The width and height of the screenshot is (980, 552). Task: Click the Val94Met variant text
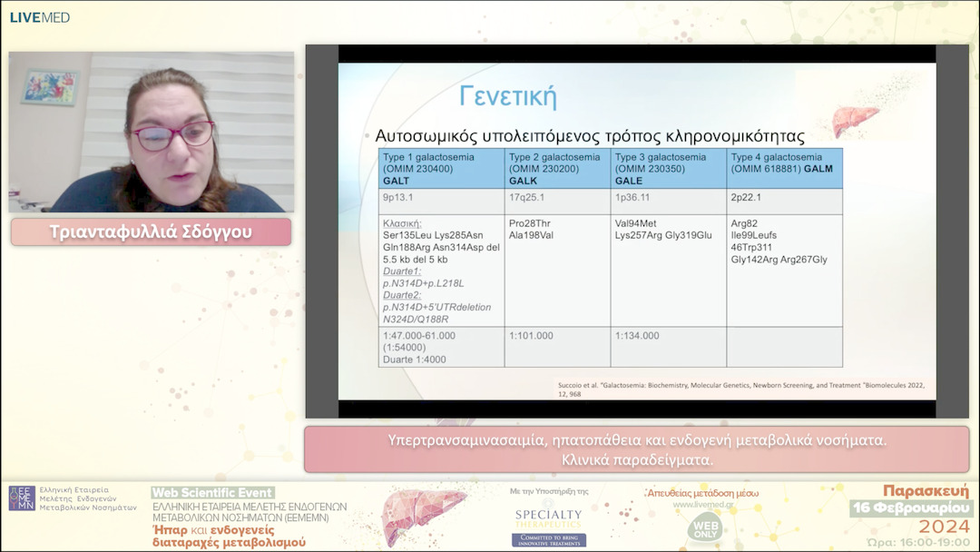coord(635,223)
